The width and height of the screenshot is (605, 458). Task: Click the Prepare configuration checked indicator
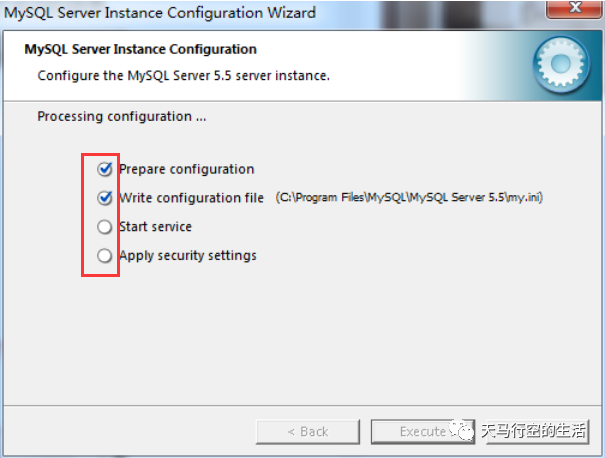tap(105, 169)
